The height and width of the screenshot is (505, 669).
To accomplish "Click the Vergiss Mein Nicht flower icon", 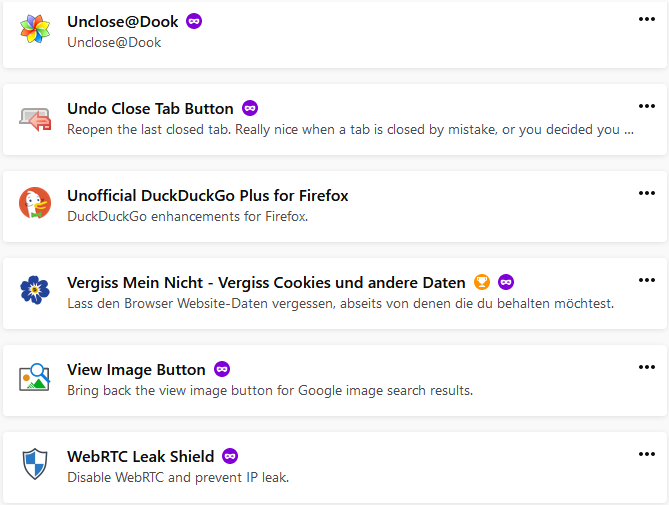I will click(x=34, y=291).
